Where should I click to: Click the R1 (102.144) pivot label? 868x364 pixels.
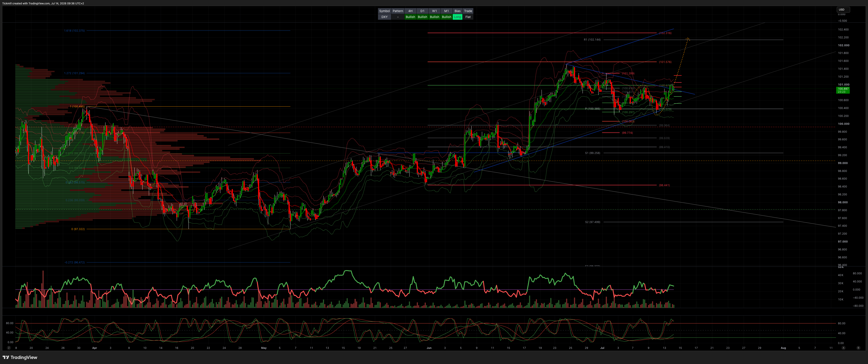click(592, 40)
